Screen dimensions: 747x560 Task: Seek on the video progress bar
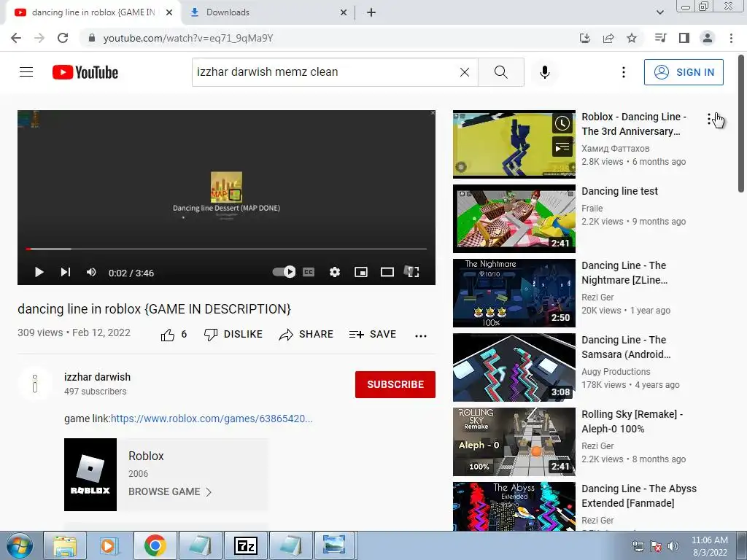[x=226, y=249]
